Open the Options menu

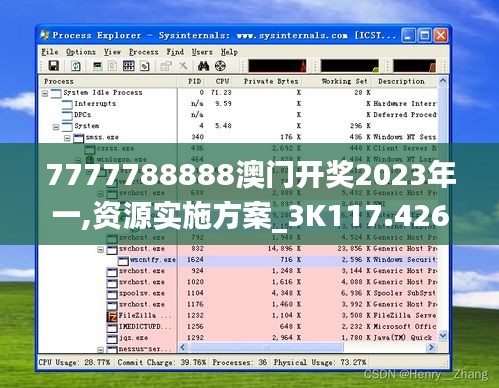pyautogui.click(x=81, y=52)
